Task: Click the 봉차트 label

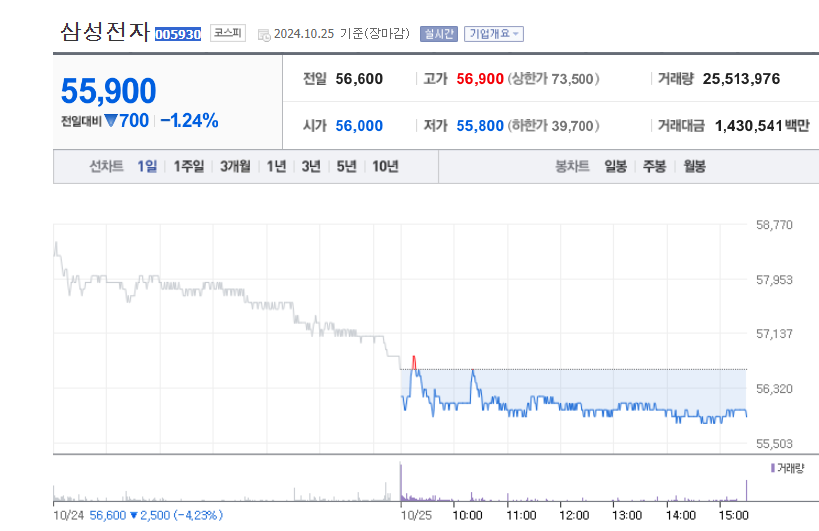Action: tap(572, 167)
